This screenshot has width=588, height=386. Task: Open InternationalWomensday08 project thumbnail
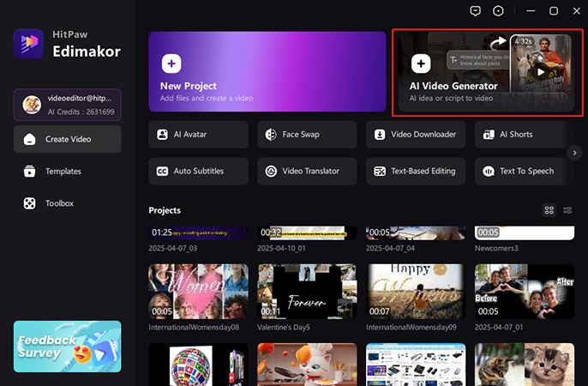198,292
